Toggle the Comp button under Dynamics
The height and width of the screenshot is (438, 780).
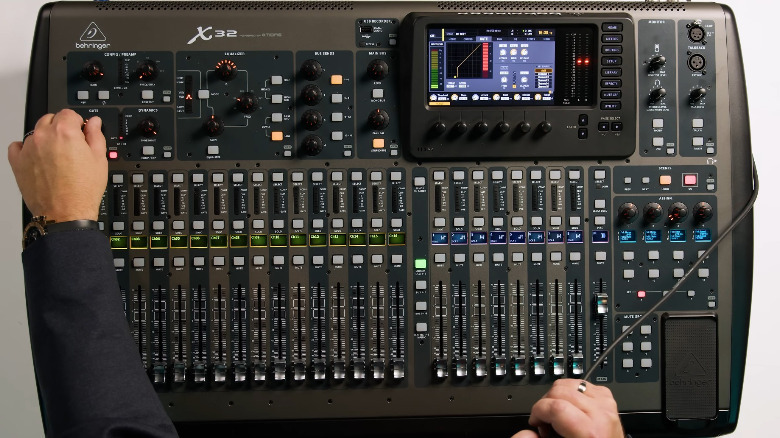[x=148, y=150]
